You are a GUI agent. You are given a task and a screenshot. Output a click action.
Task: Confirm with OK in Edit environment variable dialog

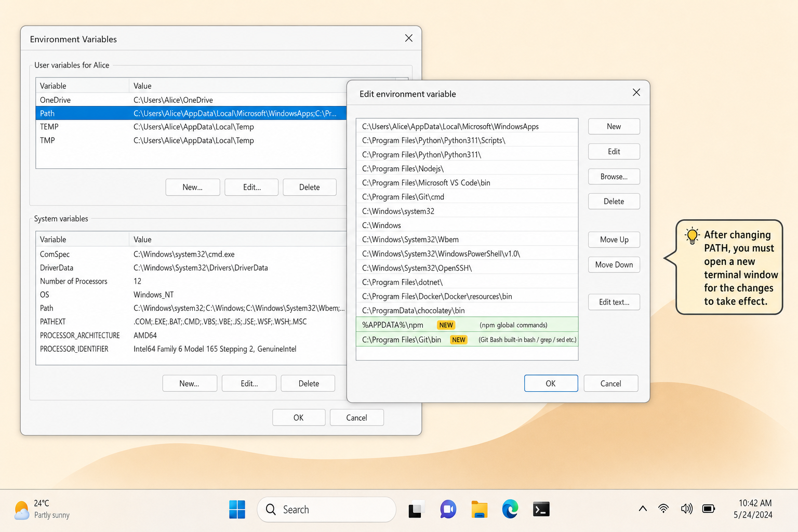pos(551,383)
